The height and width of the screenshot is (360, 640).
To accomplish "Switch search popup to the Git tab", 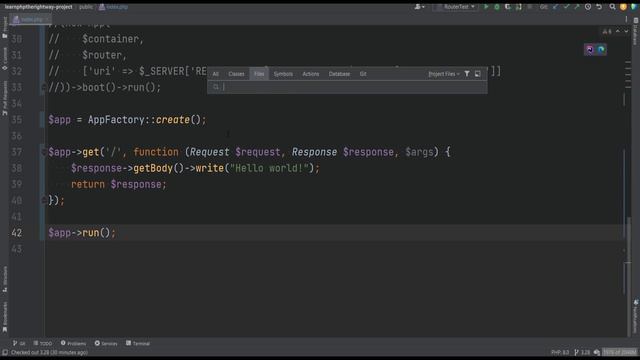I will [363, 74].
